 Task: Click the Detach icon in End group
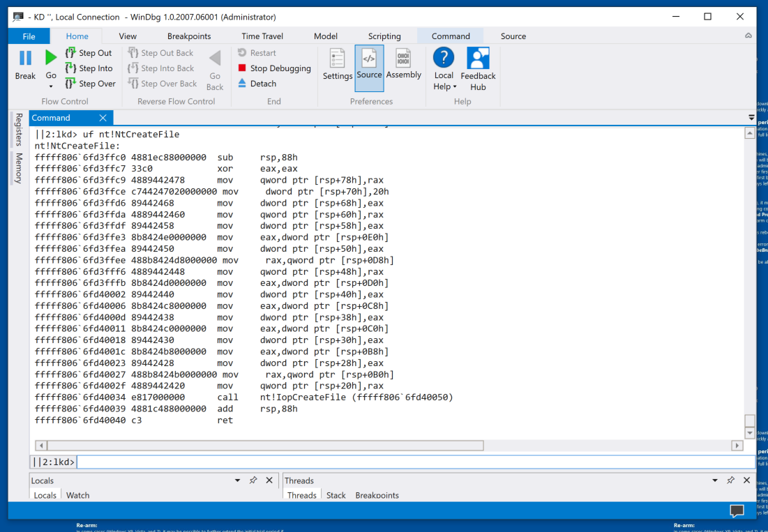[242, 84]
